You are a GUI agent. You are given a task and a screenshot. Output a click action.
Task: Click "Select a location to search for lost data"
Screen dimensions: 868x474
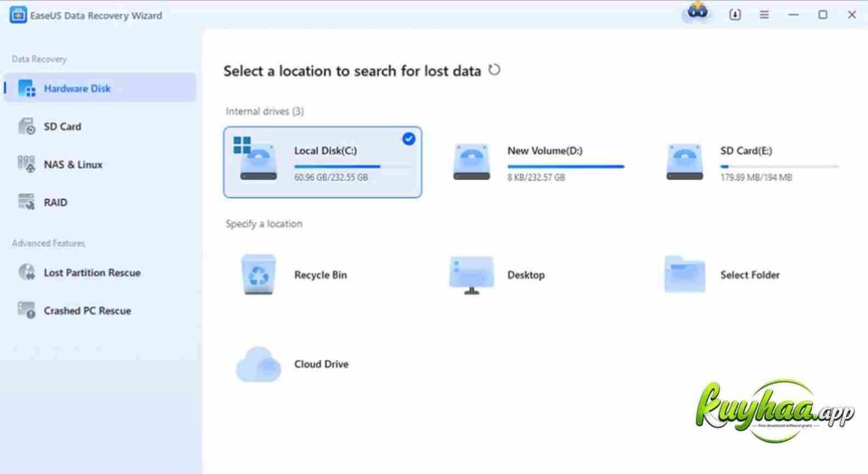pyautogui.click(x=352, y=71)
